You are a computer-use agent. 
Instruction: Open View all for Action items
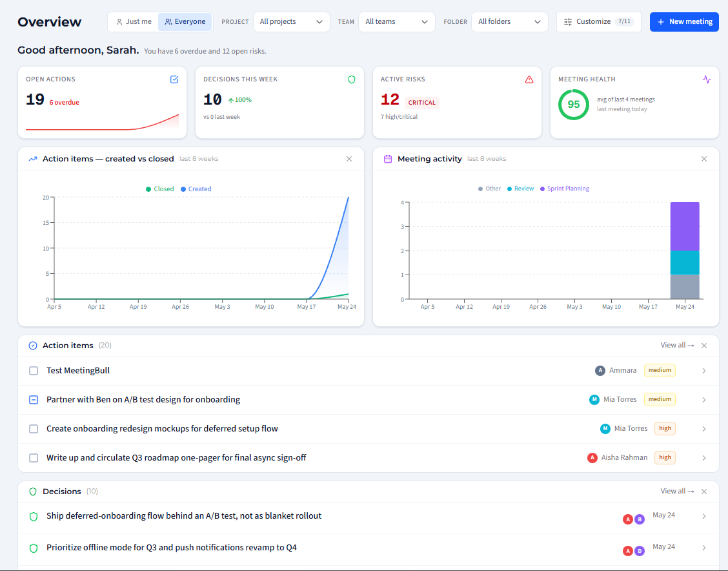[x=678, y=345]
